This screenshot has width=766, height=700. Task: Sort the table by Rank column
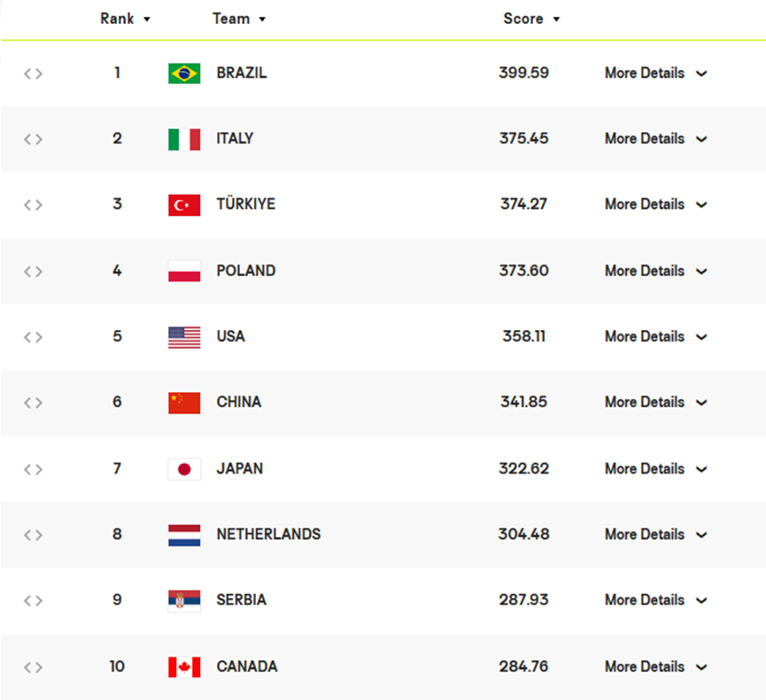tap(125, 19)
